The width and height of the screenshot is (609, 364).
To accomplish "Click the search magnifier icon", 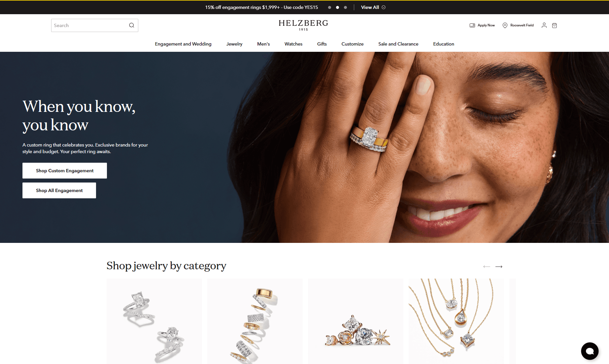I will pyautogui.click(x=131, y=25).
